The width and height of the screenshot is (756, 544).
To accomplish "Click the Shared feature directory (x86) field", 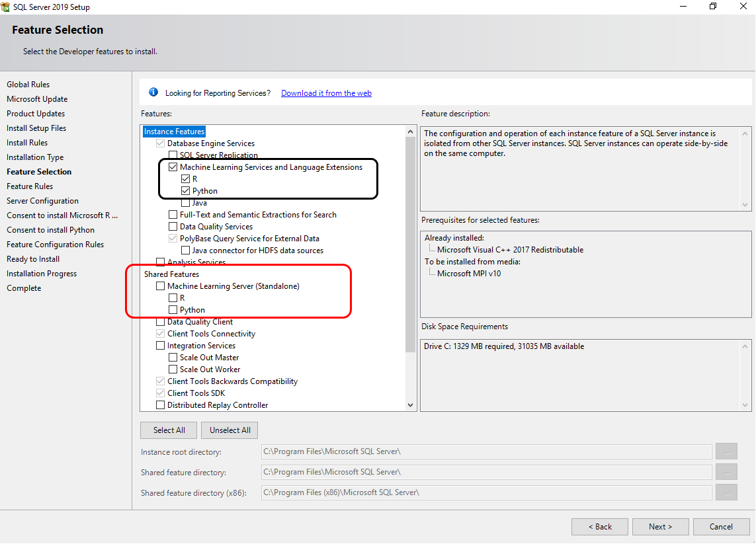I will pyautogui.click(x=487, y=492).
